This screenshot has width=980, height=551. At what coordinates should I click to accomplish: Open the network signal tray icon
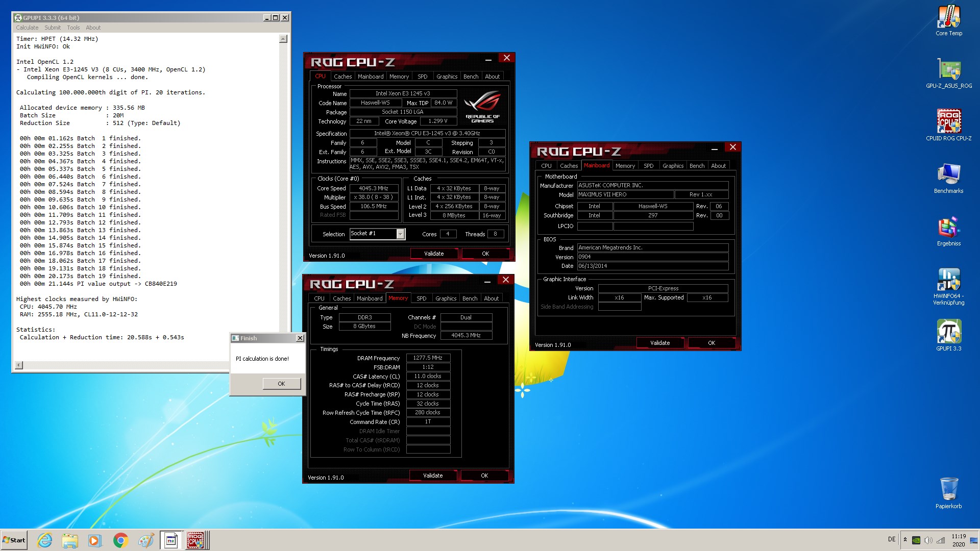coord(941,540)
